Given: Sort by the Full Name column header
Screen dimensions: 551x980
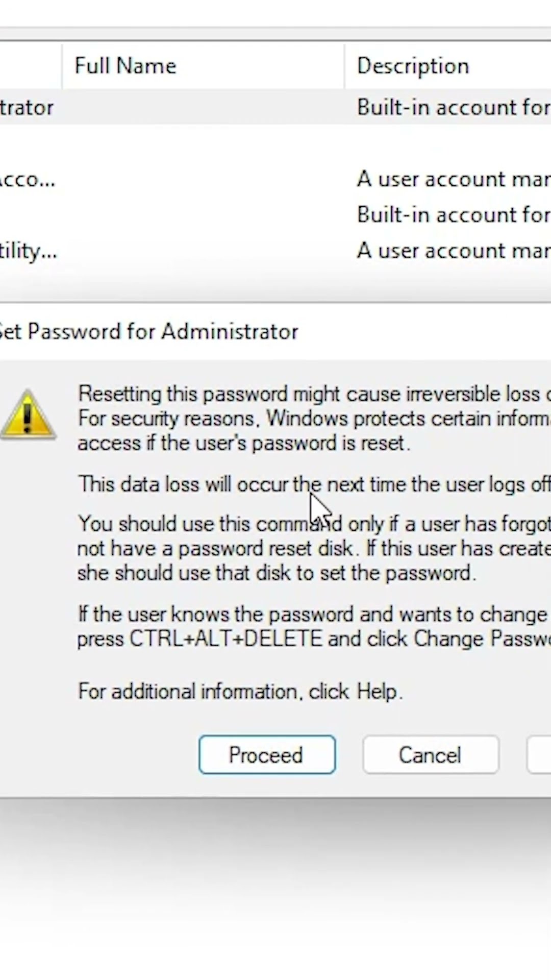Looking at the screenshot, I should [126, 66].
